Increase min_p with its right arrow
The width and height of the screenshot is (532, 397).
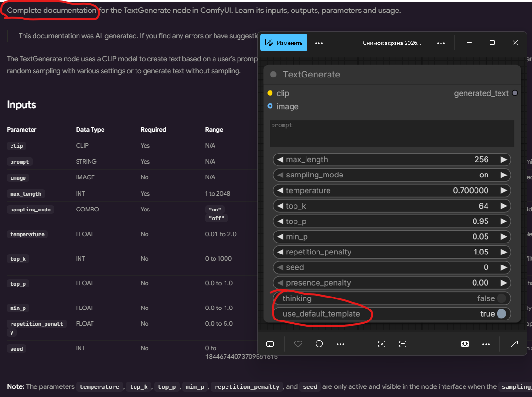coord(503,237)
